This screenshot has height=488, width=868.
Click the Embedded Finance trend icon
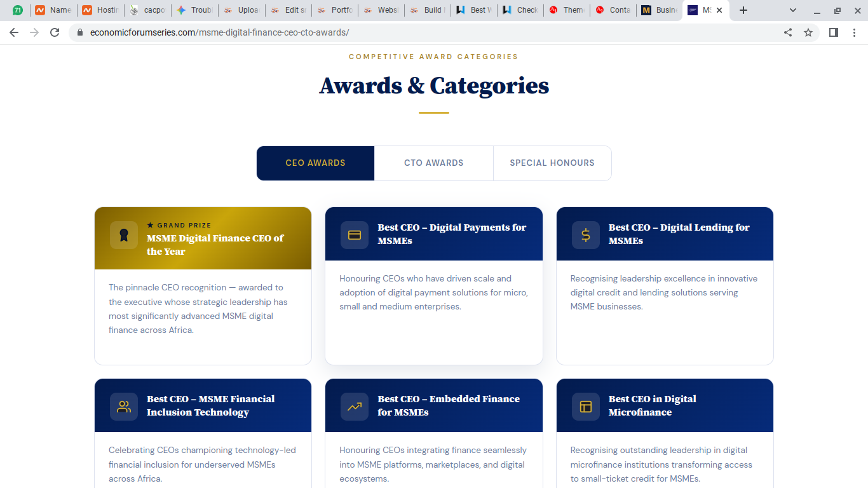pyautogui.click(x=355, y=407)
